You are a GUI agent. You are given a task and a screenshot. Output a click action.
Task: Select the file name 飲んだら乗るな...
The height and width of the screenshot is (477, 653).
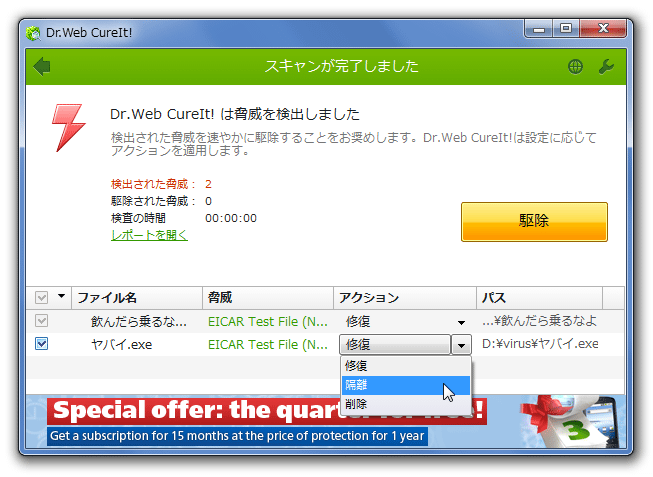139,322
